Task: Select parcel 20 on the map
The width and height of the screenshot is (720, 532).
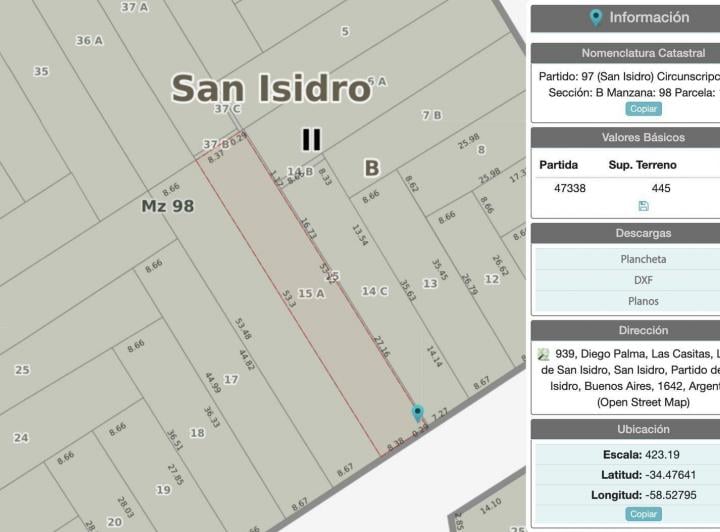Action: tap(114, 522)
